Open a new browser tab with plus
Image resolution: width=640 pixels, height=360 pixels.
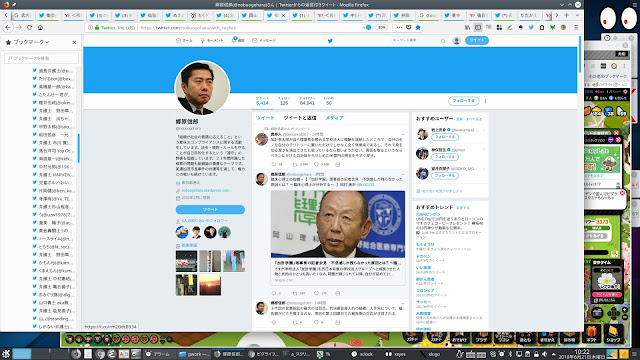point(567,15)
